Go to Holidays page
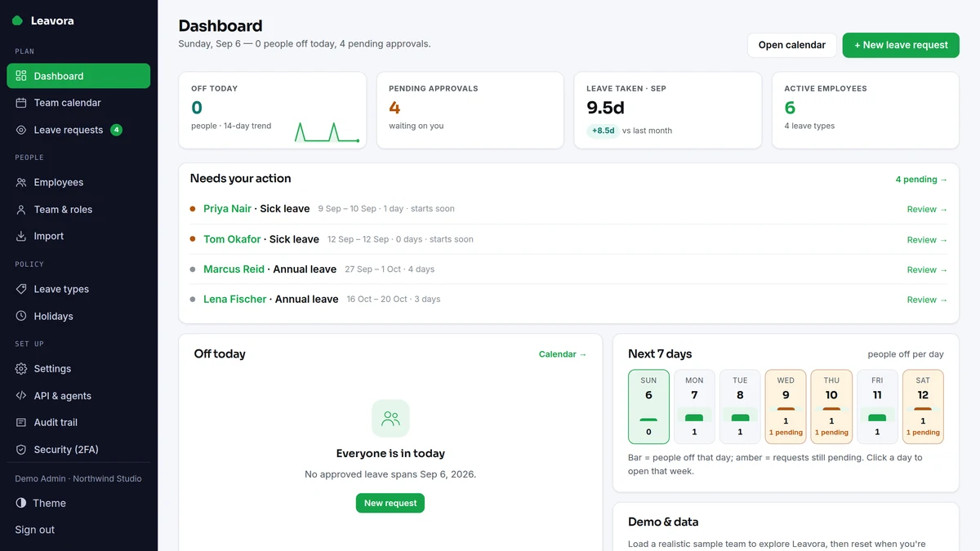Screen dimensions: 980x551 (78, 316)
